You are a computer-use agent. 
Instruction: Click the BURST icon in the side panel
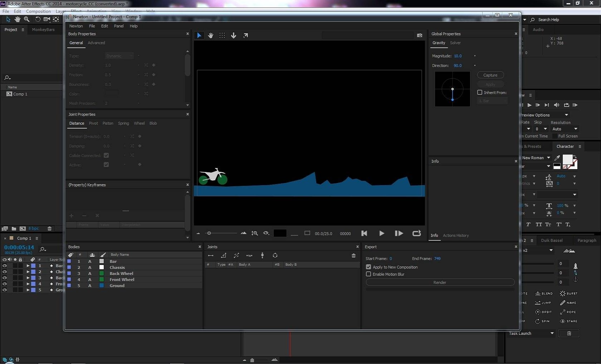tap(568, 293)
